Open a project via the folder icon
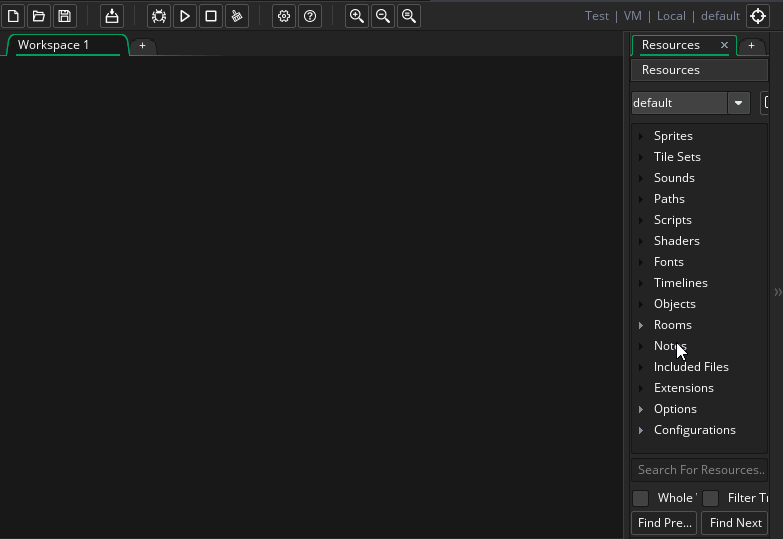 39,16
